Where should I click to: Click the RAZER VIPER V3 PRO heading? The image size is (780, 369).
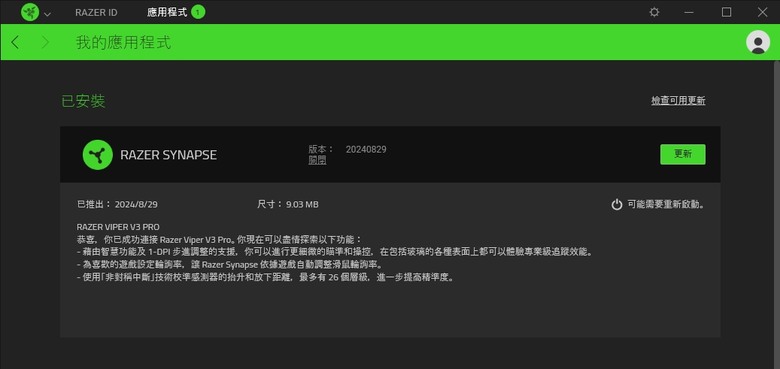[x=118, y=227]
